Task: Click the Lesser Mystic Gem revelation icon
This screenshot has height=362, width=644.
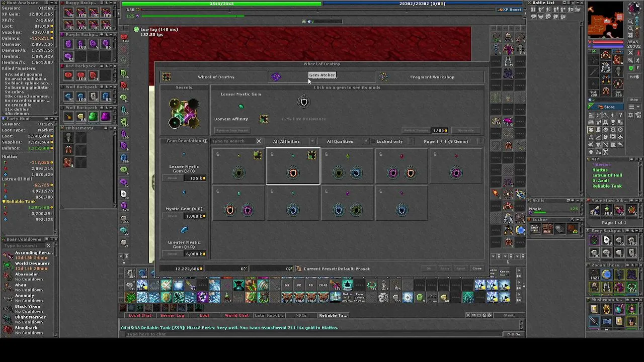Action: click(x=184, y=154)
